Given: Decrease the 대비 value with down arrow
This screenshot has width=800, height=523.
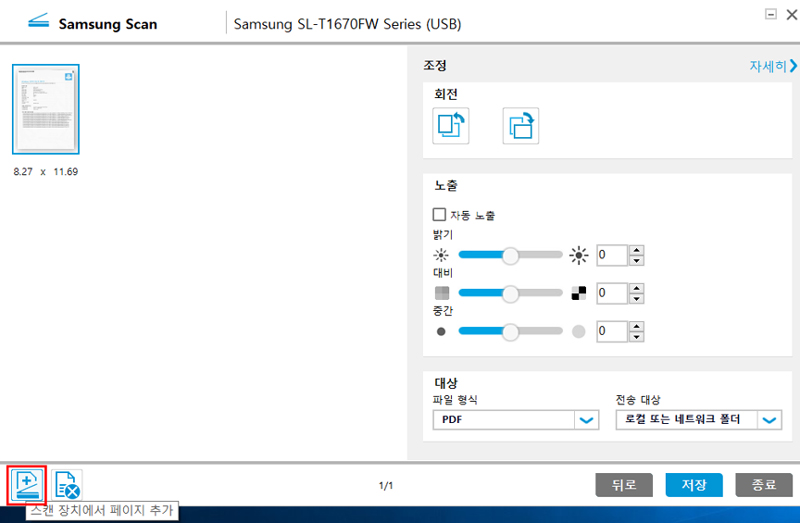Looking at the screenshot, I should click(636, 298).
